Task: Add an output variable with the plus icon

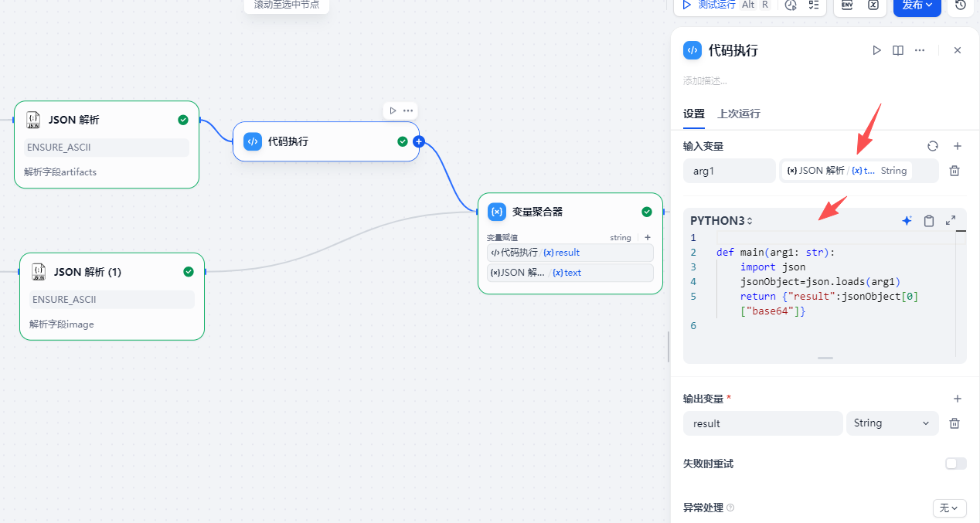Action: click(x=958, y=399)
